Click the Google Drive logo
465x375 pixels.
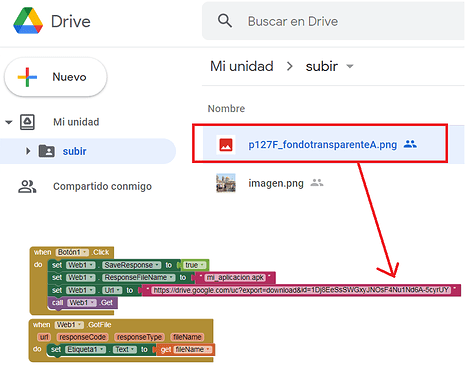click(x=28, y=21)
